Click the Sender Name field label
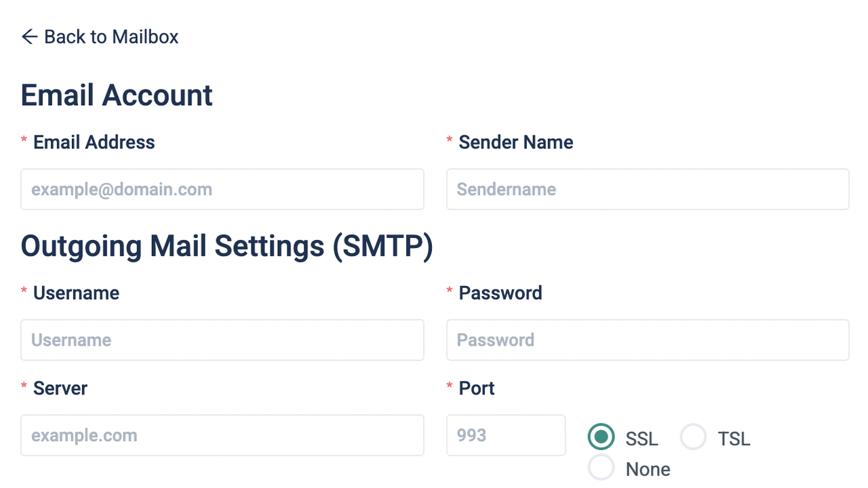 [x=516, y=142]
